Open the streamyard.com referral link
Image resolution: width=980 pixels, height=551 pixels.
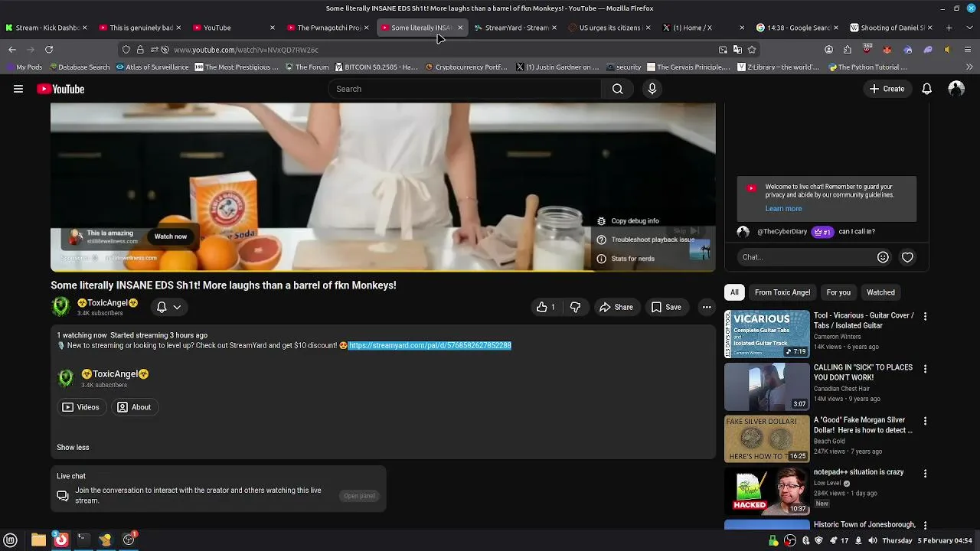click(x=430, y=346)
